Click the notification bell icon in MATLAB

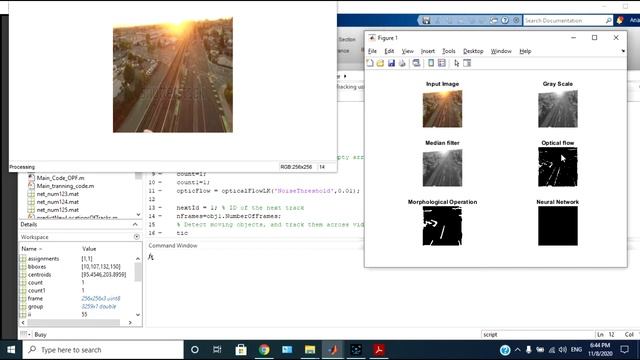[620, 20]
